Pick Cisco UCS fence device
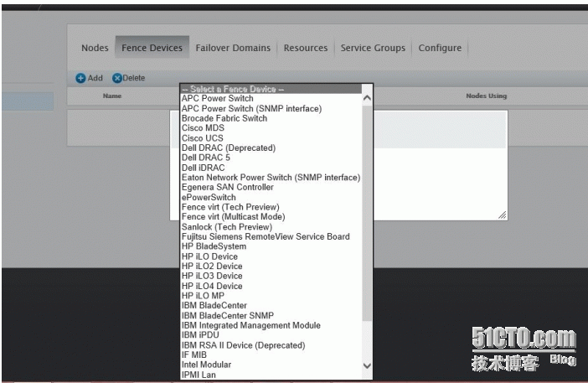 click(271, 138)
